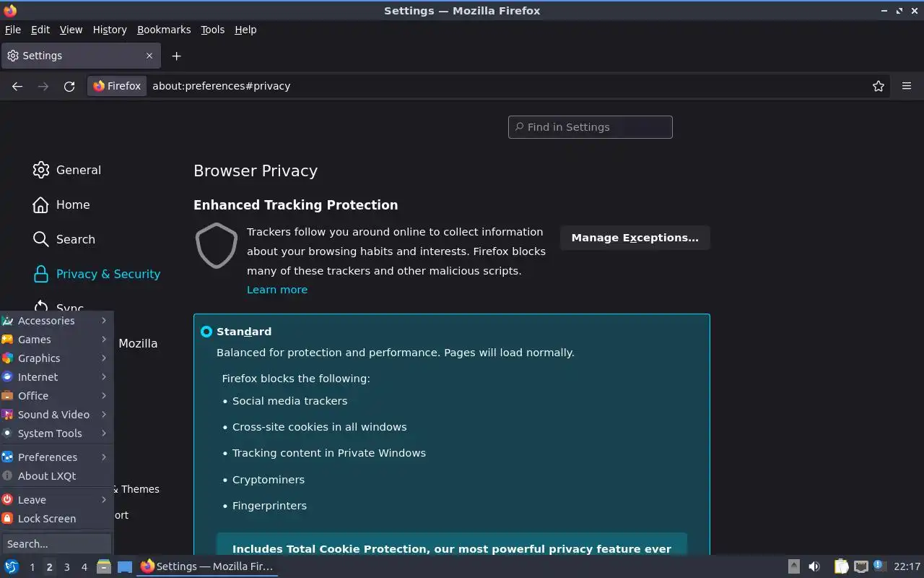Click the Search magnifier icon in sidebar
924x578 pixels.
pos(41,239)
